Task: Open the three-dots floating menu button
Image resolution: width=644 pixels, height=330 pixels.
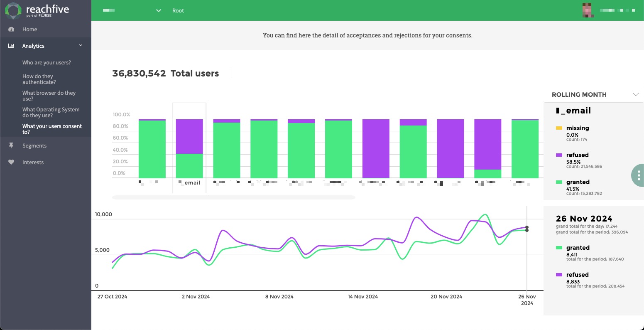Action: (639, 175)
